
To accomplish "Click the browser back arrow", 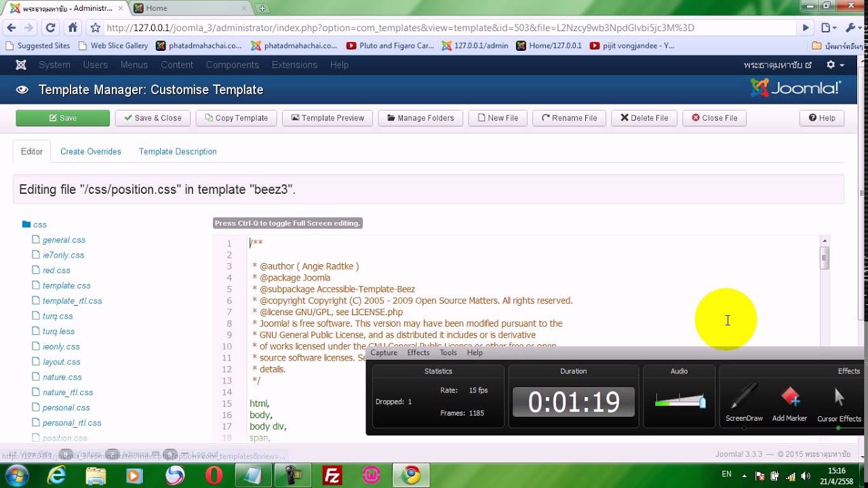I will pyautogui.click(x=11, y=28).
